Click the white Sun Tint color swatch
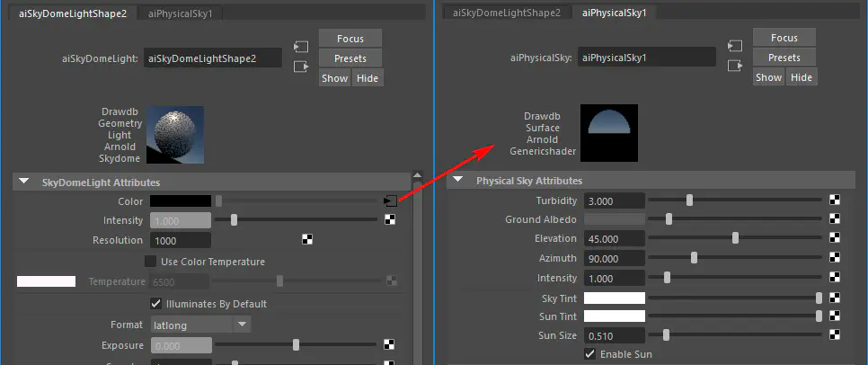 615,316
